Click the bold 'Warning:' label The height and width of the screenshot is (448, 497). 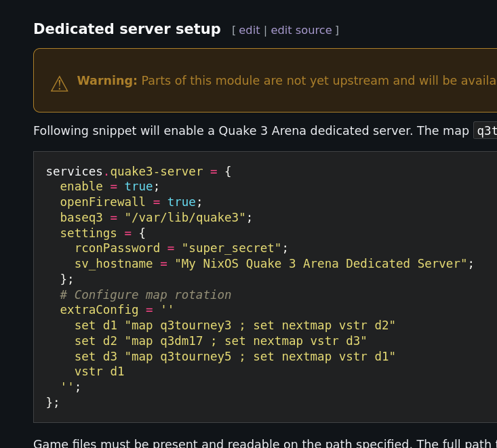107,81
